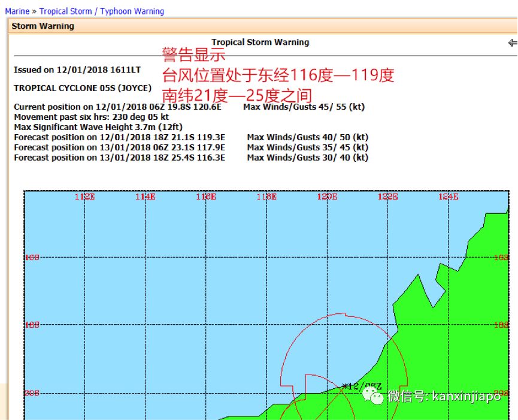
Task: Select the Storm Warning panel header
Action: (43, 26)
